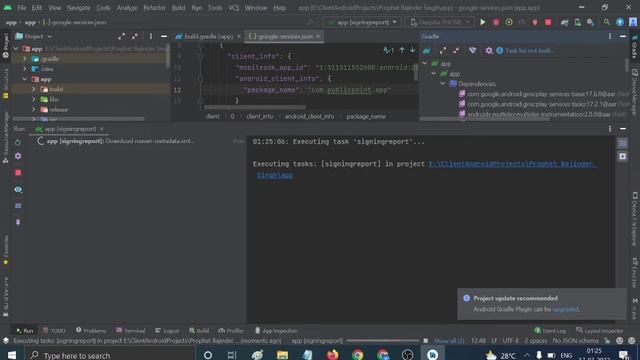Collapse the root app project node
The image size is (640, 360).
pyautogui.click(x=16, y=49)
